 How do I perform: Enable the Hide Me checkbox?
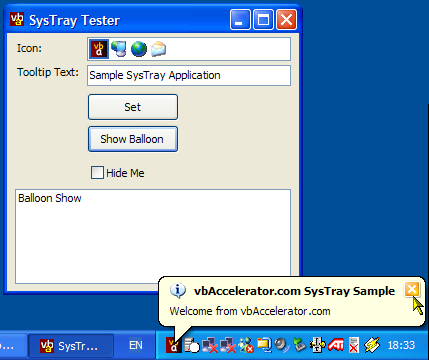pyautogui.click(x=97, y=173)
